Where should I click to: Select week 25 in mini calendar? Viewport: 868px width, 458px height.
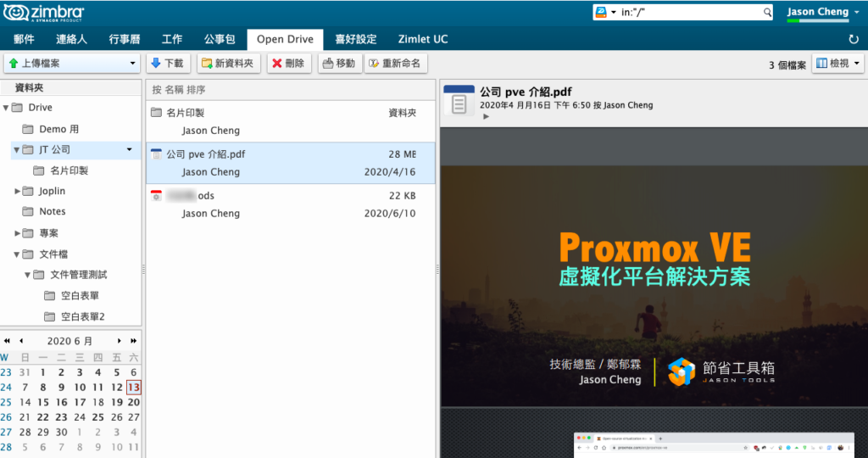[x=6, y=402]
